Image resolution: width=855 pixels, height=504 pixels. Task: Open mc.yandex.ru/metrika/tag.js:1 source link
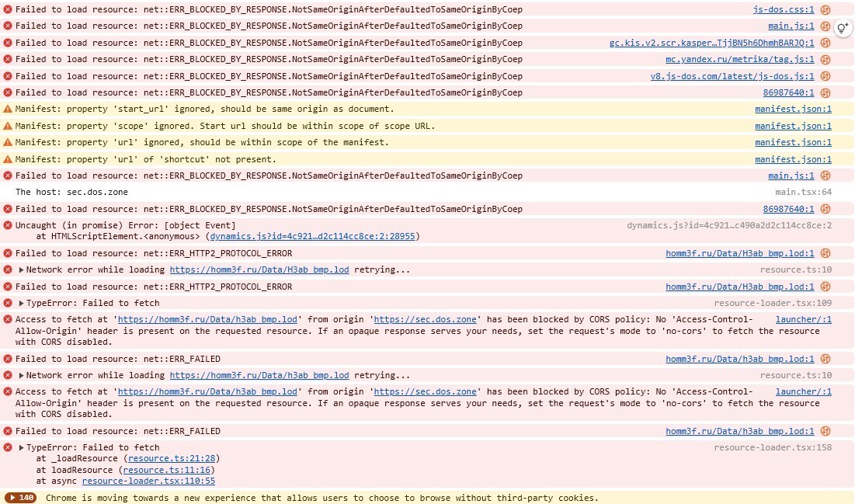point(739,59)
